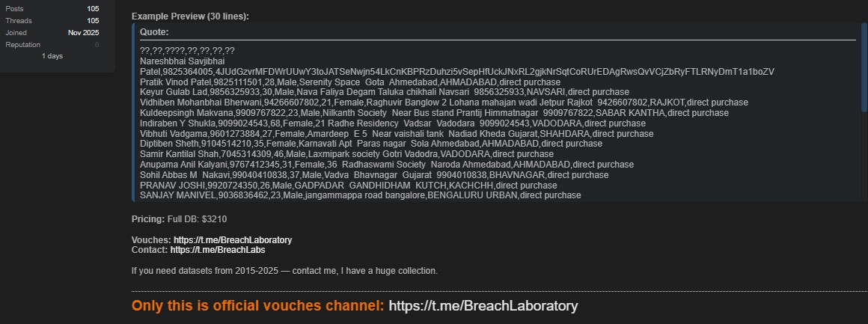The image size is (868, 324).
Task: Click the Joined date Nov 2025
Action: [x=83, y=33]
